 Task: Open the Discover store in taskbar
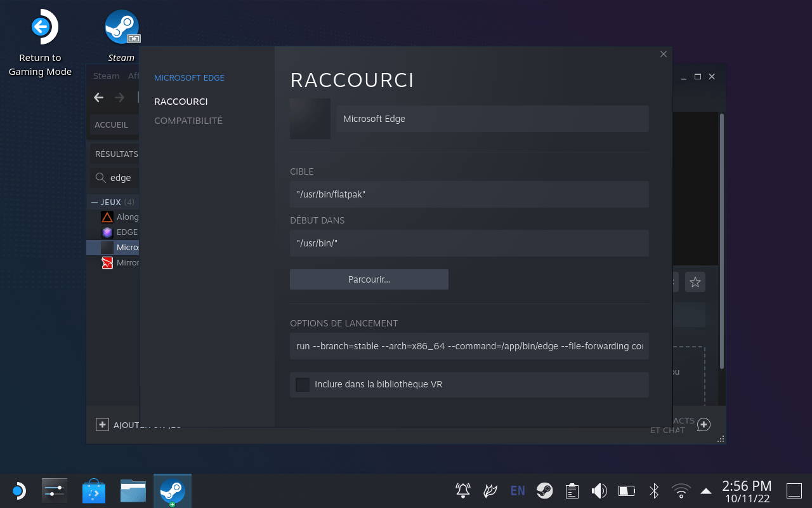tap(94, 491)
